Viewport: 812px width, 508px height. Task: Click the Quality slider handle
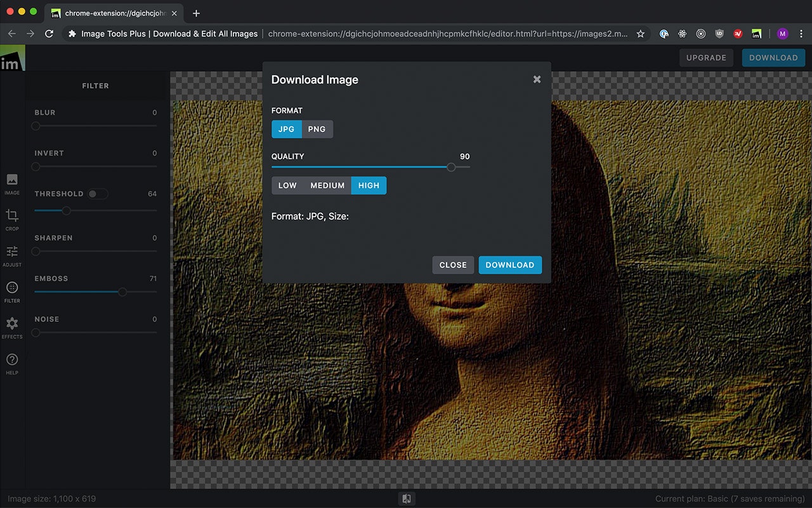tap(451, 167)
